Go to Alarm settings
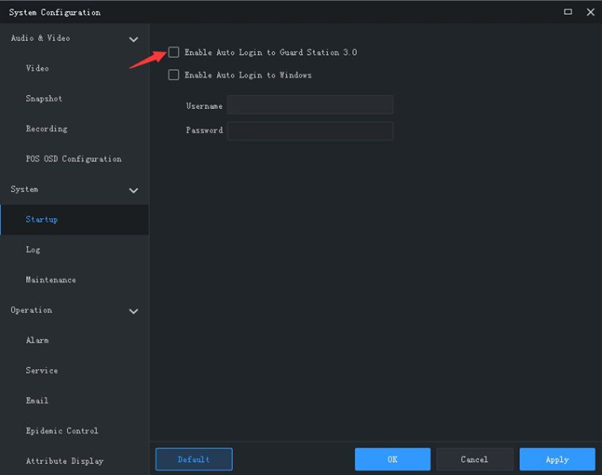Viewport: 602px width, 475px height. pos(37,340)
